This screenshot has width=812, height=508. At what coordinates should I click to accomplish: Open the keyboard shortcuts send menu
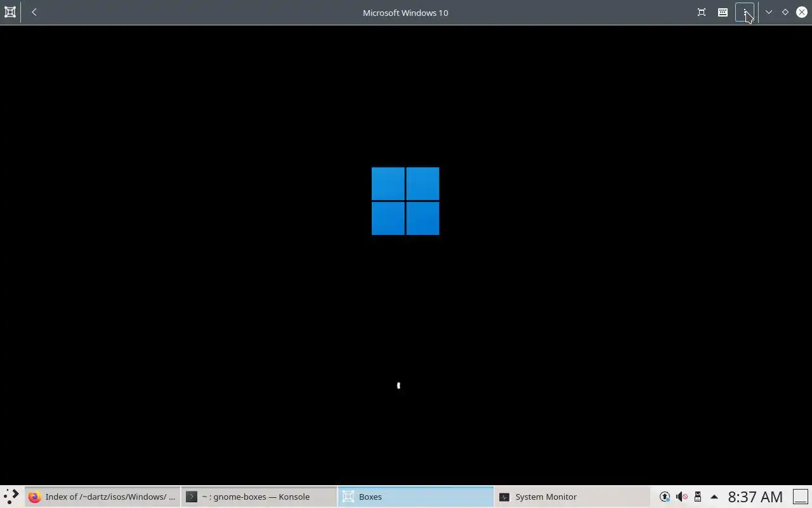(x=723, y=12)
